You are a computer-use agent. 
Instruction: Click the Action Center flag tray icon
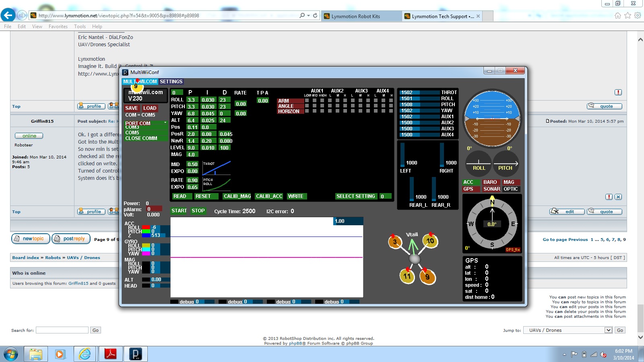[574, 354]
